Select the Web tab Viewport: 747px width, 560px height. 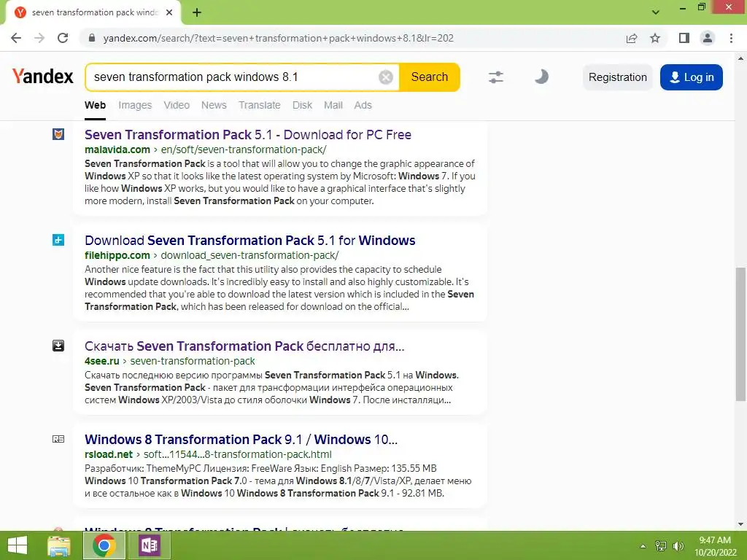coord(96,105)
